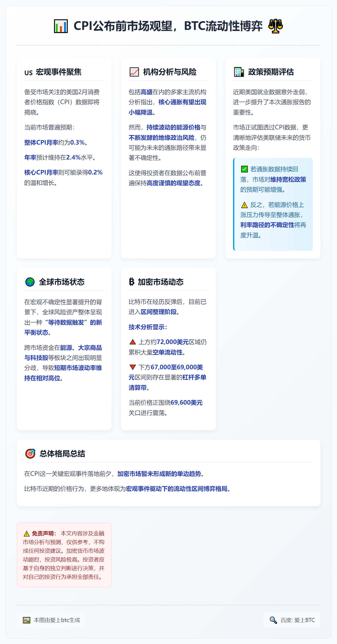Click the globe icon beside 全球市场状态
This screenshot has height=644, width=337.
click(30, 282)
